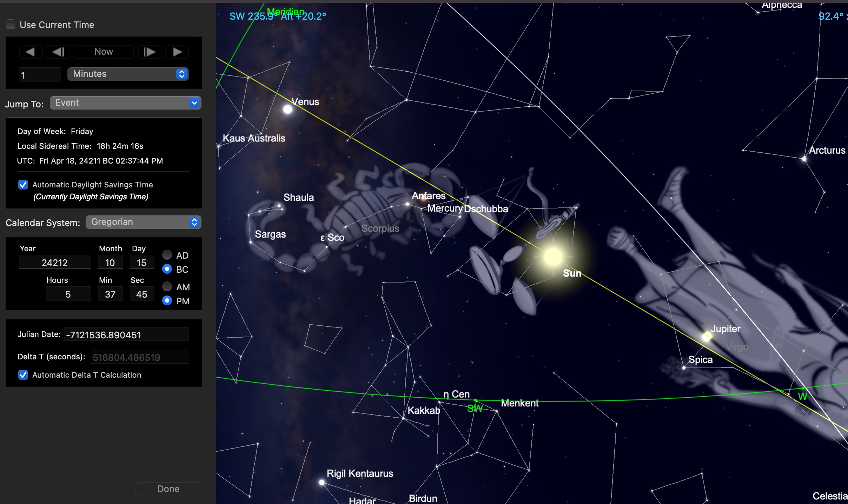The width and height of the screenshot is (848, 504).
Task: Step time backward one increment
Action: (x=58, y=52)
